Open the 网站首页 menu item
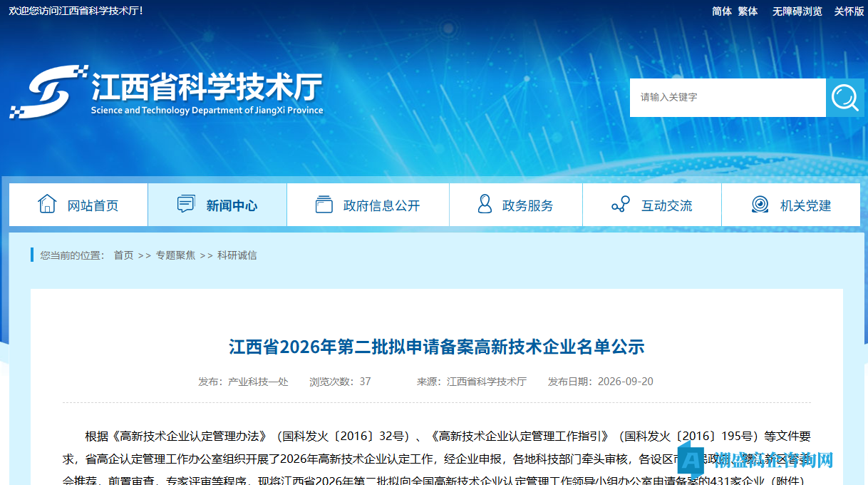 (78, 205)
